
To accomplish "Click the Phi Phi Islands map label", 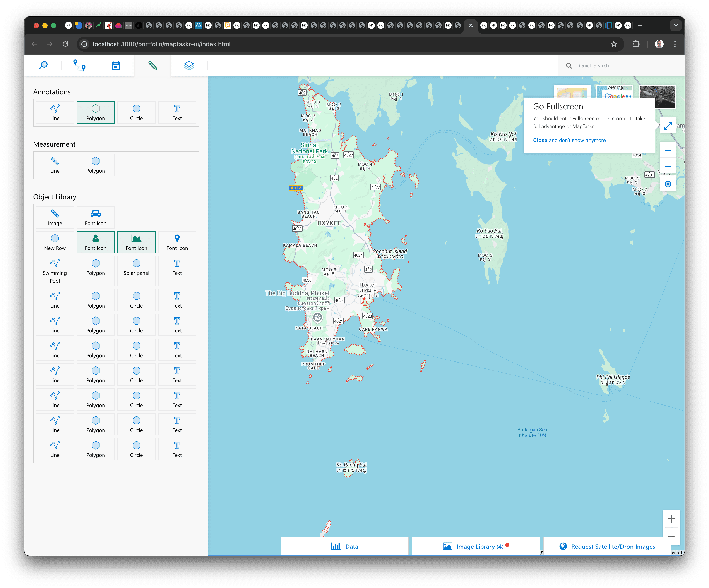I will click(x=613, y=379).
